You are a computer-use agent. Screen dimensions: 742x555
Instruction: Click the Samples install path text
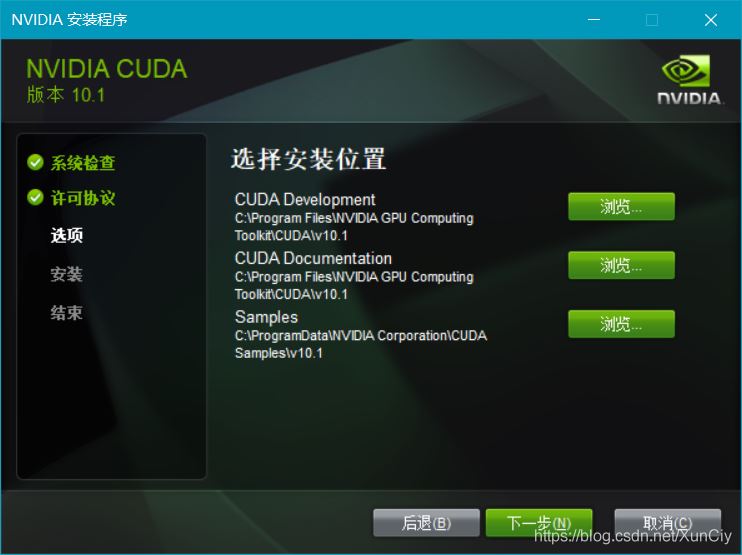361,344
